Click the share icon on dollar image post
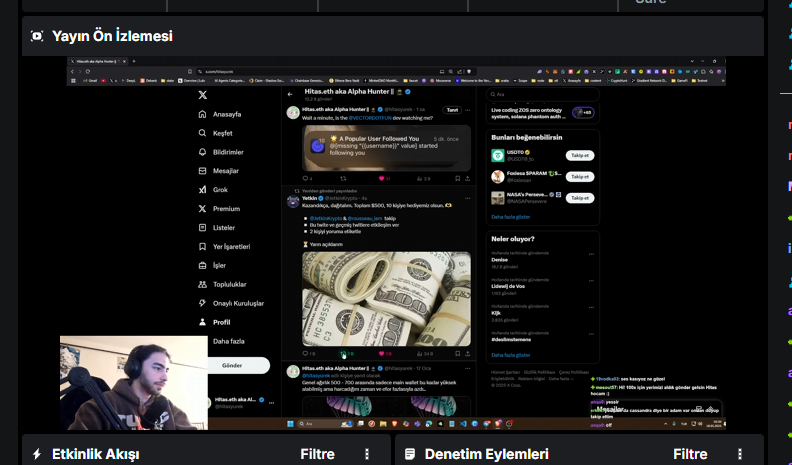Image resolution: width=792 pixels, height=465 pixels. 467,353
